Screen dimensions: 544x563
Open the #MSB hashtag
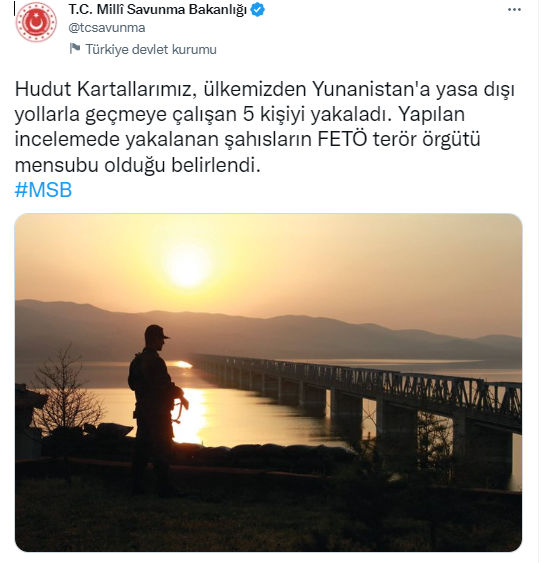tap(43, 190)
